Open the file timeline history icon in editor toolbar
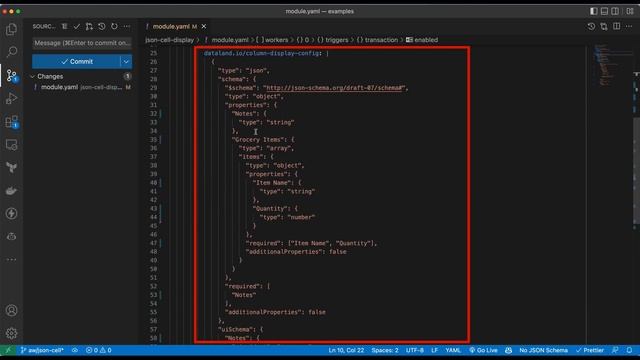The image size is (640, 360). [591, 27]
